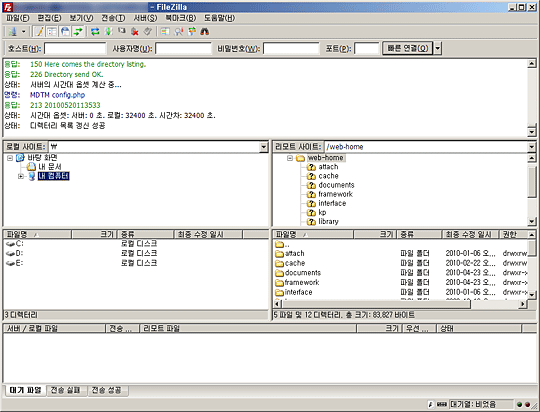
Task: Toggle processing of the transfer queue
Action: 108,32
